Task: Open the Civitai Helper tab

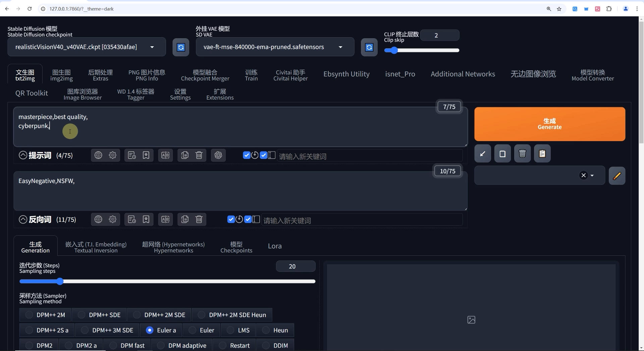Action: (290, 75)
